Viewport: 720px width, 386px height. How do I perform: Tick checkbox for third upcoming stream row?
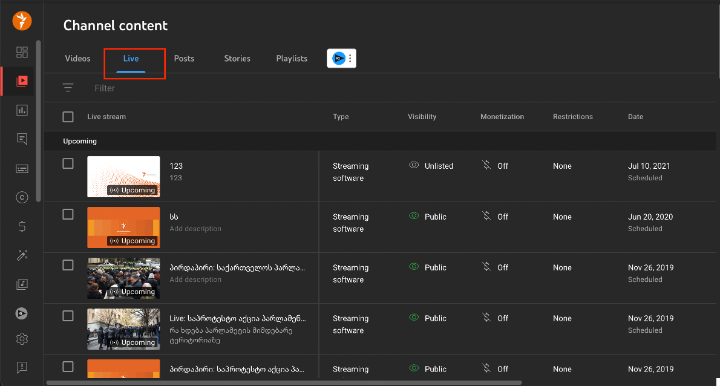[68, 265]
